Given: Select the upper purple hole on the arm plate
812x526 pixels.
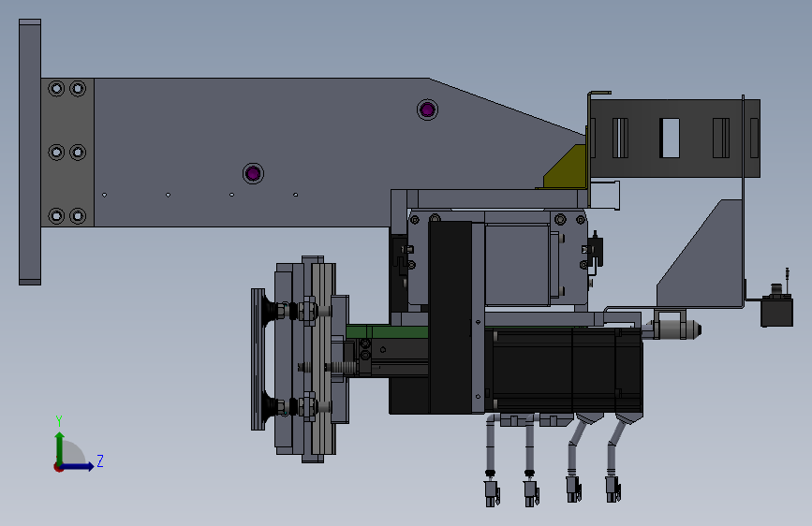Looking at the screenshot, I should [427, 110].
